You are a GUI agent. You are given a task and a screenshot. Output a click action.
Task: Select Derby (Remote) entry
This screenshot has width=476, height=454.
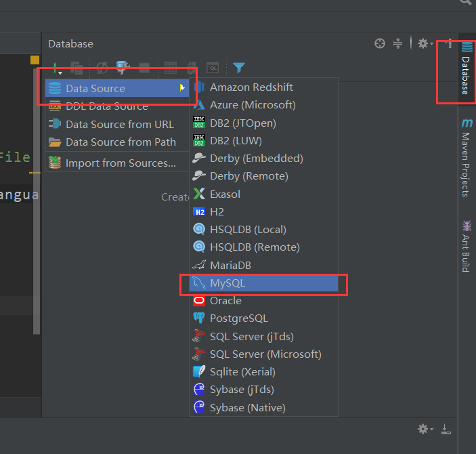[263, 176]
